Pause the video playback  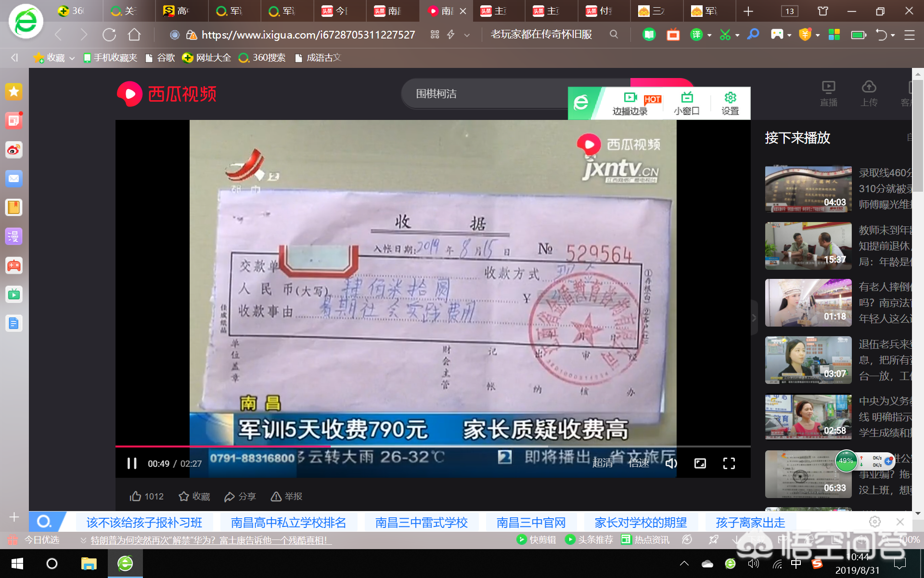pos(132,463)
